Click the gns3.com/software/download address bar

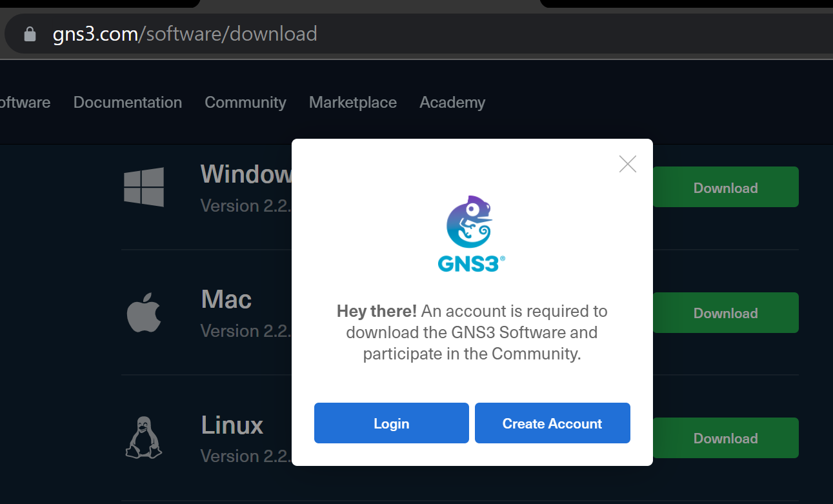(419, 34)
